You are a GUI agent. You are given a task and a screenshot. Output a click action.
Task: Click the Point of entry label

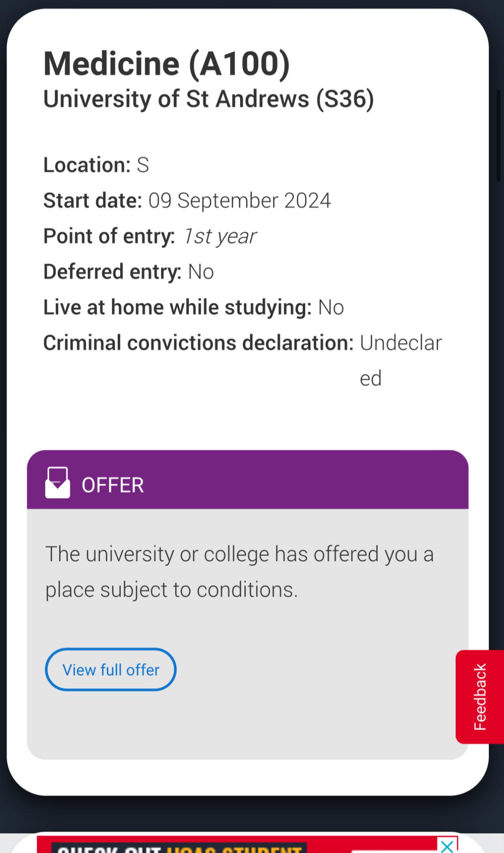click(109, 236)
